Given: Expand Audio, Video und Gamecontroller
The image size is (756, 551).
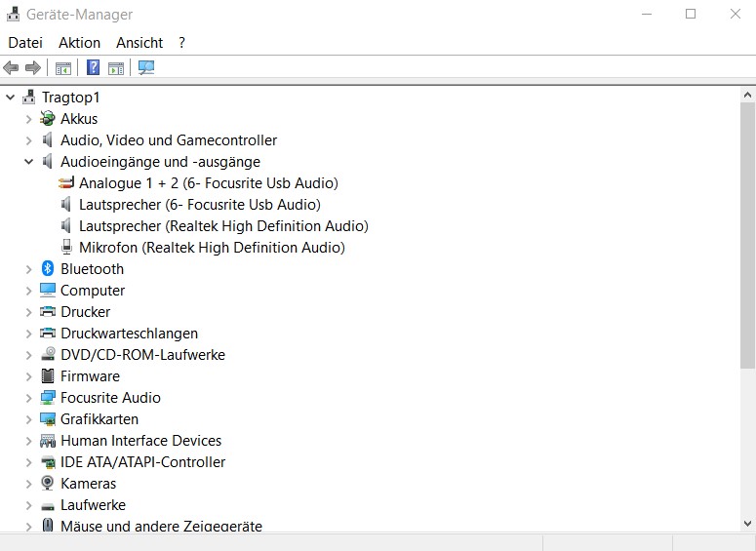Looking at the screenshot, I should tap(29, 140).
